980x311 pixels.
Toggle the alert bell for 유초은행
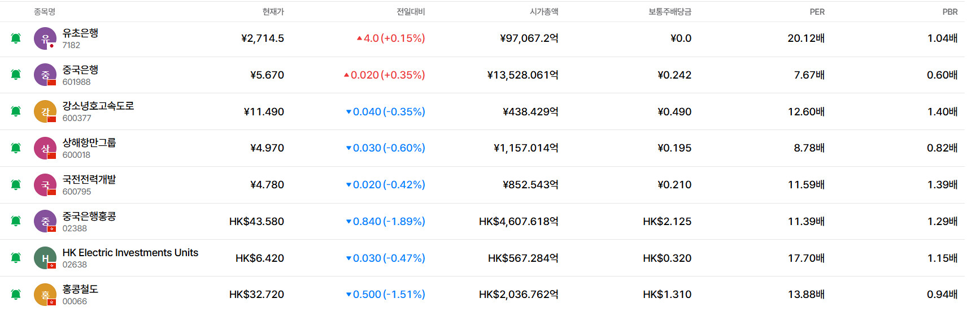coord(16,38)
